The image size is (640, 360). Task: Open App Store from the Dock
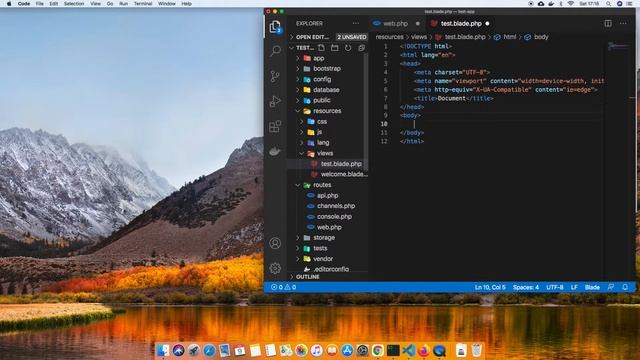[347, 350]
